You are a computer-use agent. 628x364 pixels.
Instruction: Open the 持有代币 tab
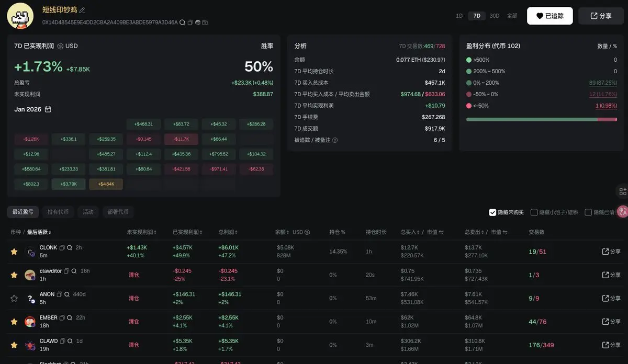click(x=58, y=212)
